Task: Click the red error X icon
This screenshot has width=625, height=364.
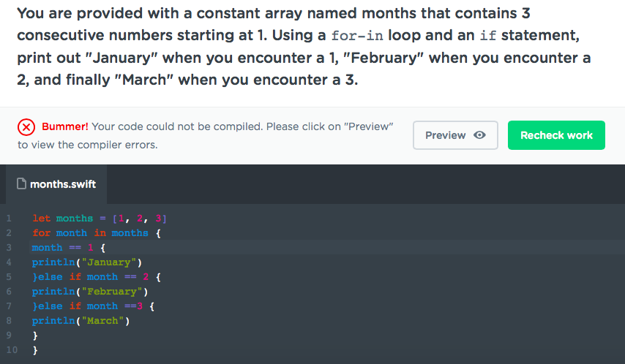Action: [26, 127]
